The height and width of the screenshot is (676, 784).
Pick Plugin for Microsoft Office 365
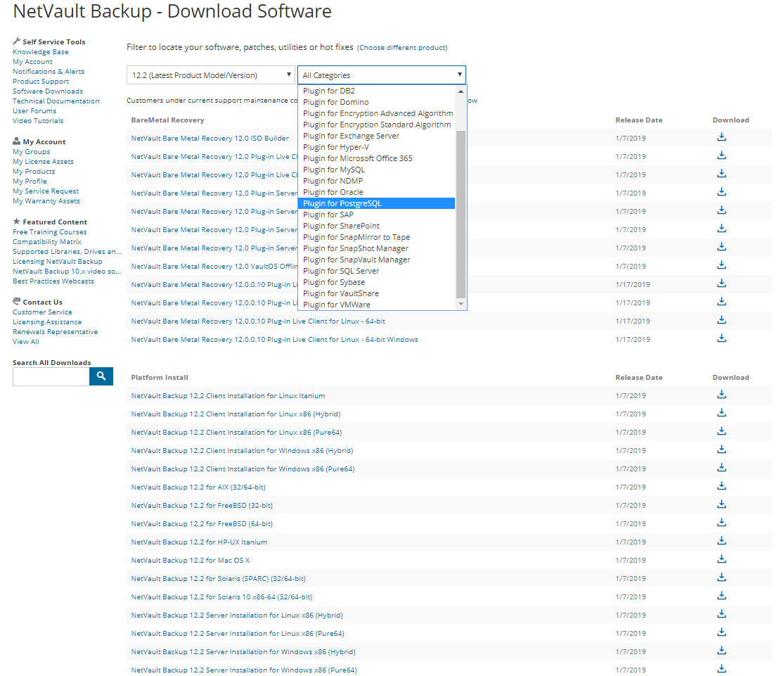click(x=376, y=158)
